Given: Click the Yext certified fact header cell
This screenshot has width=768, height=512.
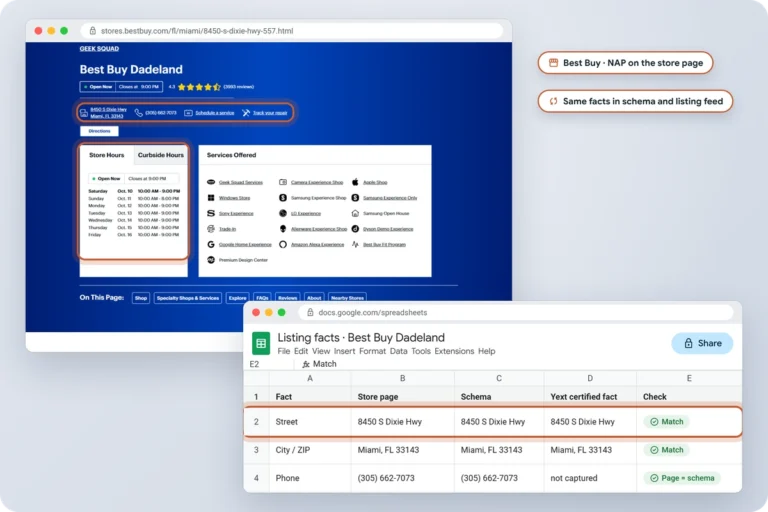Looking at the screenshot, I should click(590, 396).
